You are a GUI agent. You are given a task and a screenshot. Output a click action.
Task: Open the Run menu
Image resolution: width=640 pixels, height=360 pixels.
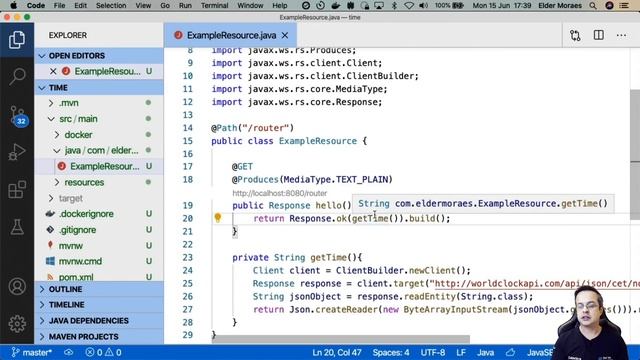click(x=185, y=6)
